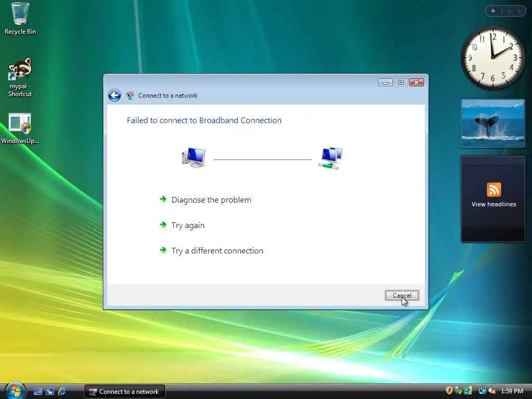The image size is (532, 399).
Task: Click the 1:59 PM taskbar clock
Action: (x=512, y=391)
